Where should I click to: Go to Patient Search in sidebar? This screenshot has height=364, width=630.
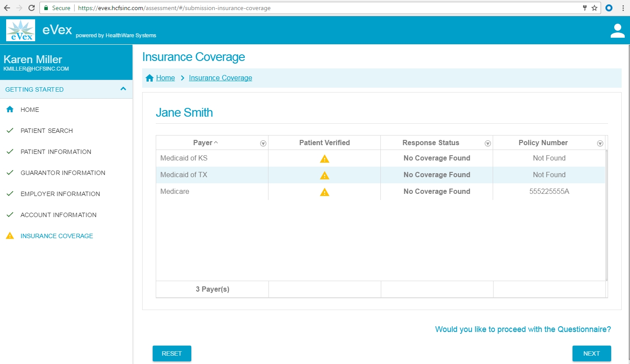click(47, 131)
